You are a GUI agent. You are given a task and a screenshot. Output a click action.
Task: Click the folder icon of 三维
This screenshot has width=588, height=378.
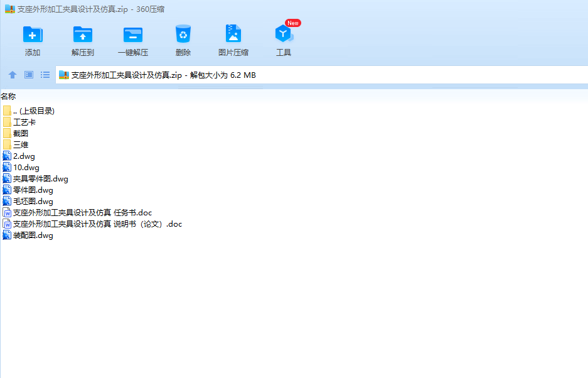point(7,144)
